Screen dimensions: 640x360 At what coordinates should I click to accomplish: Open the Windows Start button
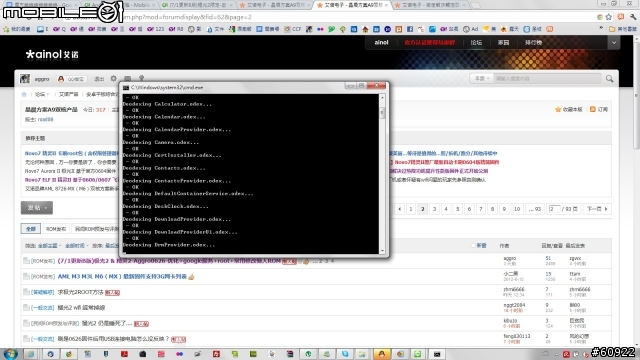(x=11, y=354)
